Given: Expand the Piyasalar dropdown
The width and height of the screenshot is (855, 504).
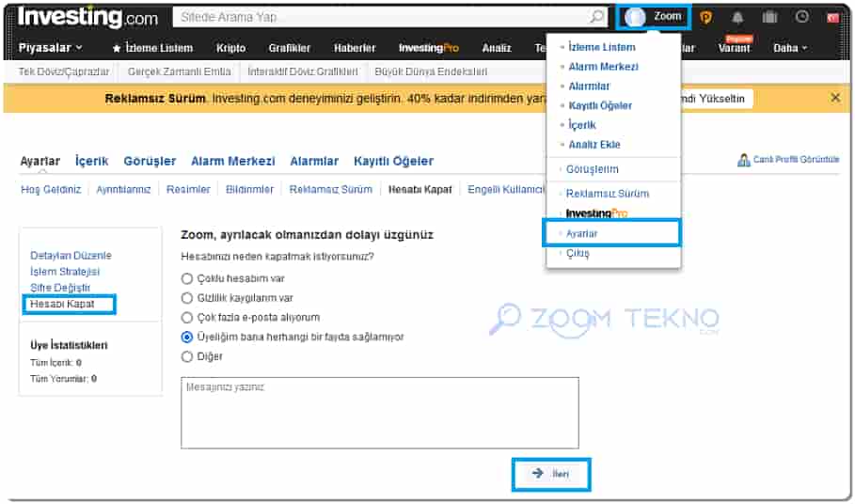Looking at the screenshot, I should point(50,48).
